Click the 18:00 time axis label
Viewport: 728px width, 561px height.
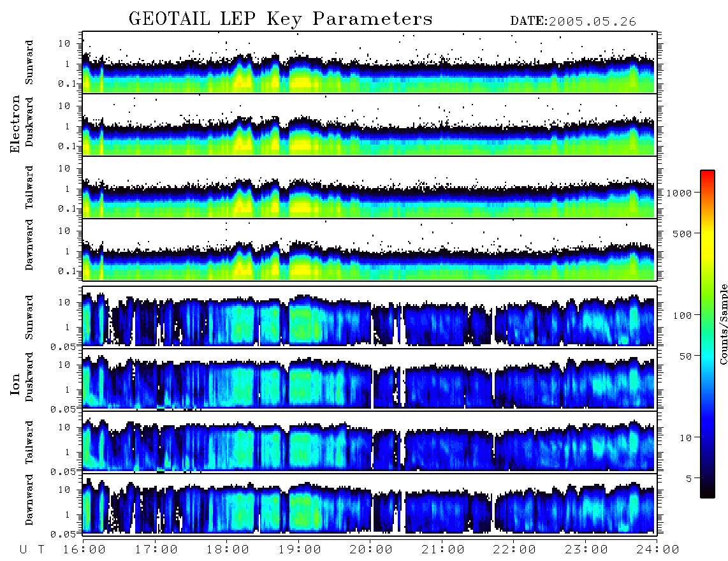228,550
